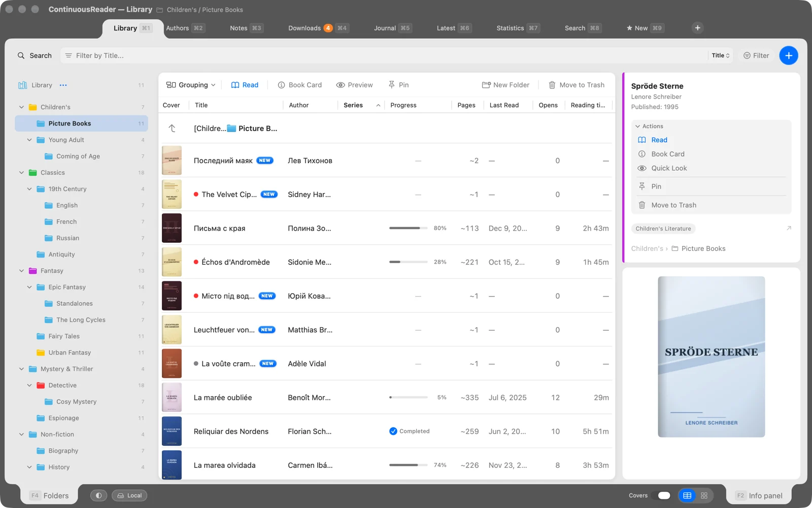812x508 pixels.
Task: Toggle the Local storage pill
Action: (129, 495)
